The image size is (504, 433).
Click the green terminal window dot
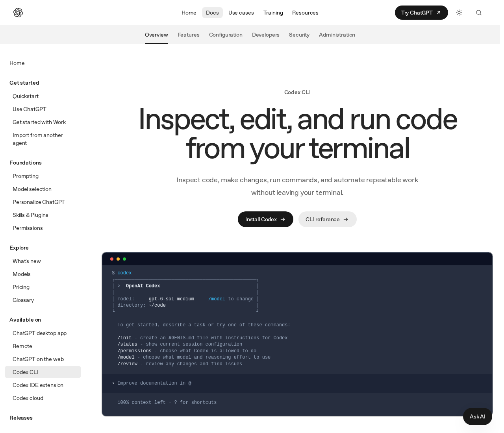[x=124, y=259]
